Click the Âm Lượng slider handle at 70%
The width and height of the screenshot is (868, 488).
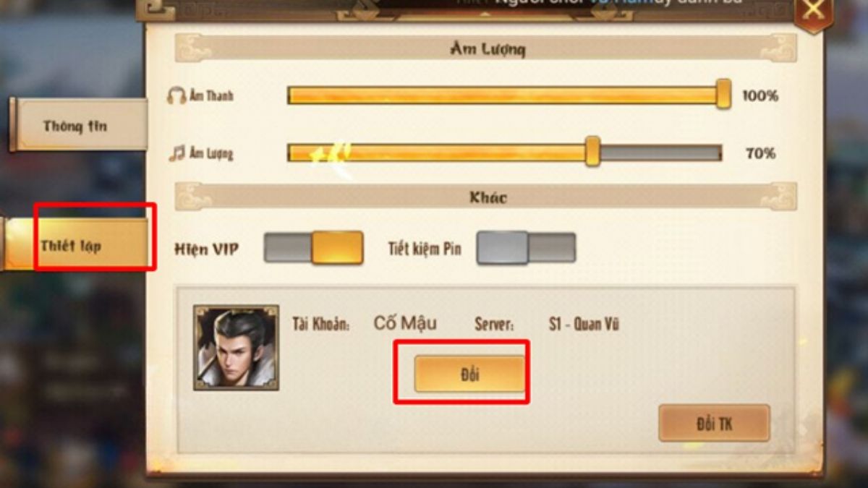coord(592,152)
